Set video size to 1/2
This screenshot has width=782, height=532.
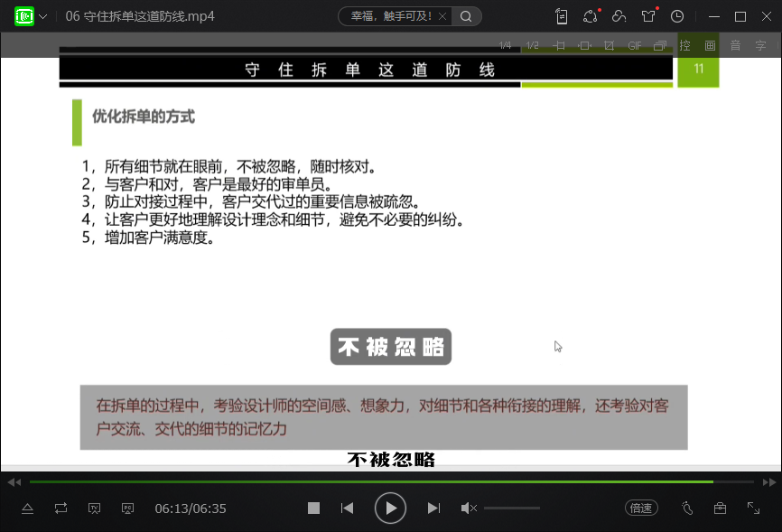[x=532, y=45]
